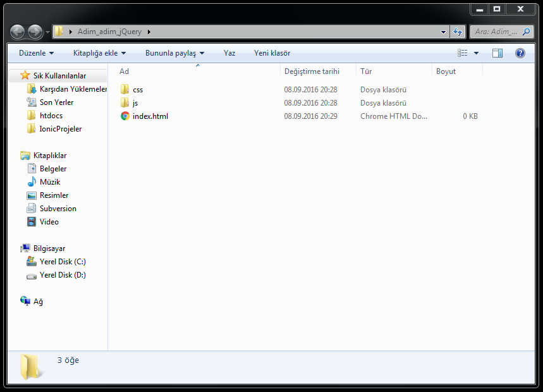Select Ağ network in navigation pane
Screen dimensions: 543x392
tap(38, 302)
